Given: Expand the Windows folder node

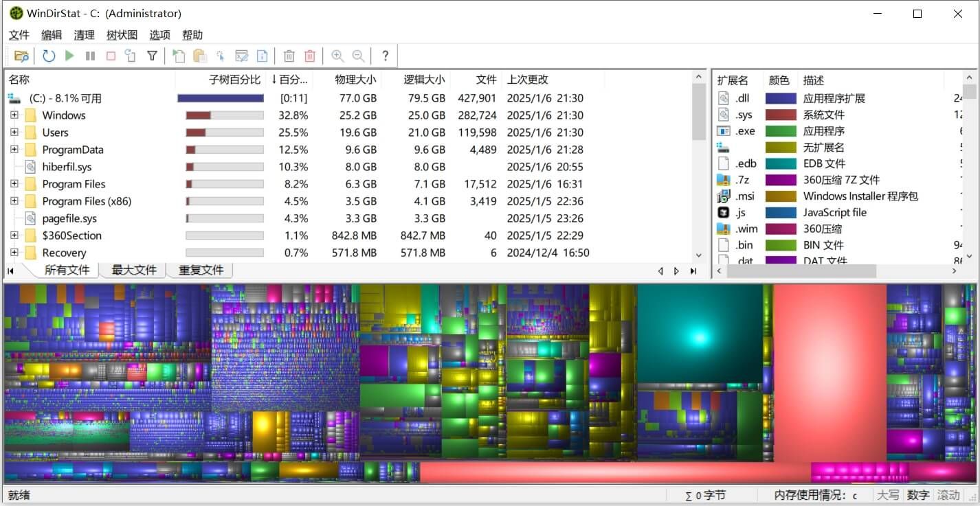Looking at the screenshot, I should (x=14, y=115).
